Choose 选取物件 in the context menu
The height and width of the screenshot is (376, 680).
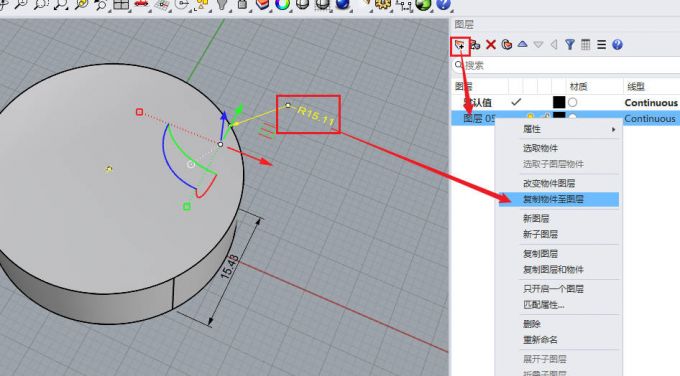(540, 148)
